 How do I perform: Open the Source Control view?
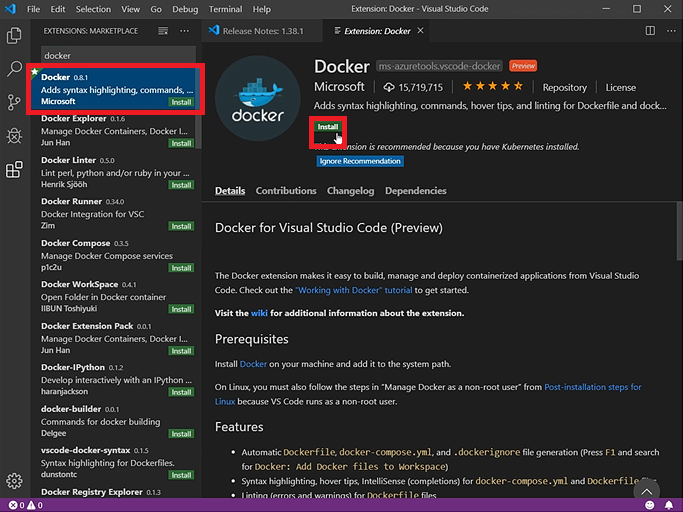click(14, 102)
